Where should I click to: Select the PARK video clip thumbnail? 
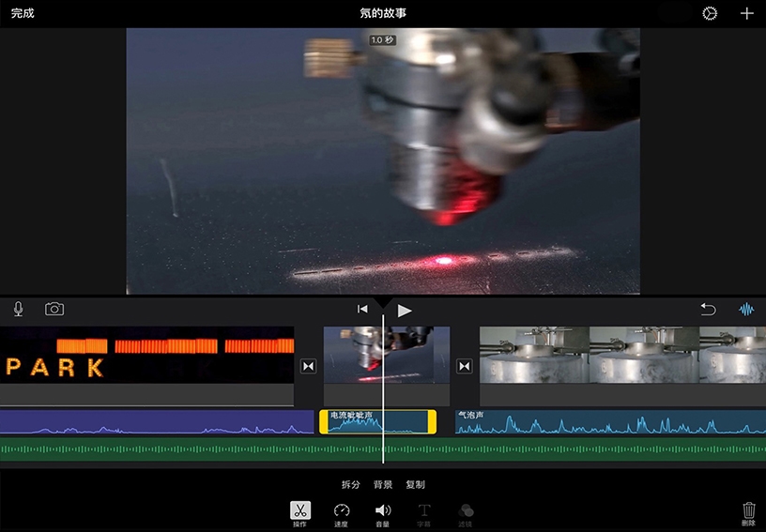click(146, 355)
